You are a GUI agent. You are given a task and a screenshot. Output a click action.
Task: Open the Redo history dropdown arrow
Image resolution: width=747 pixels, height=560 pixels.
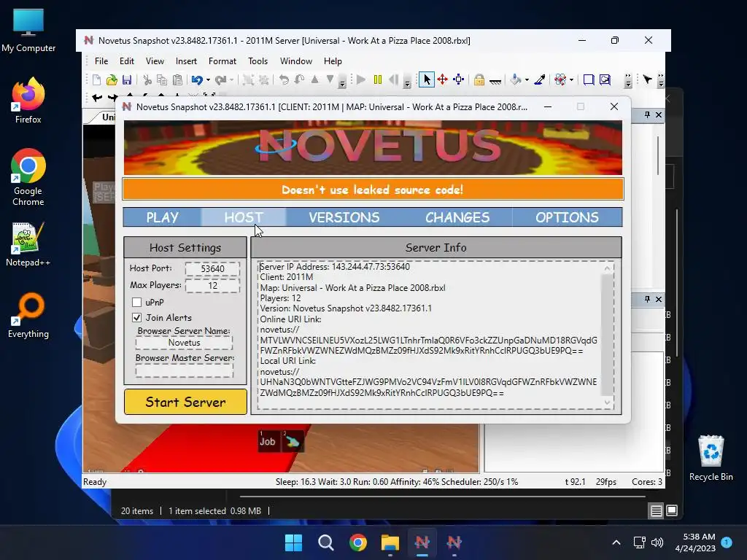point(231,80)
